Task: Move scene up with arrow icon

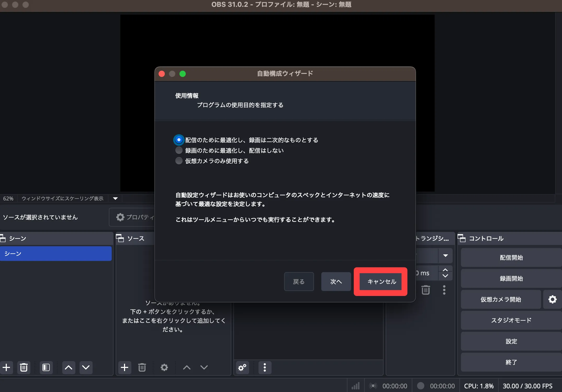Action: tap(69, 367)
